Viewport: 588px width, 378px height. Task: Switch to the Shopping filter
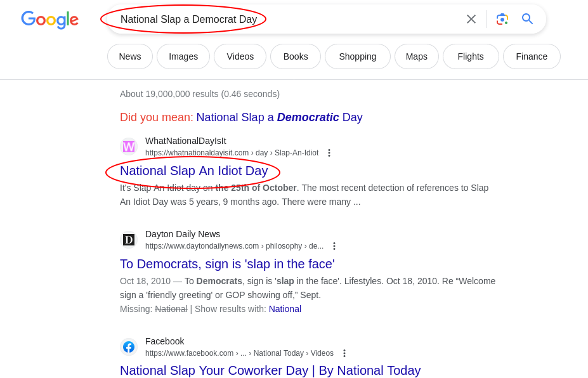point(357,56)
